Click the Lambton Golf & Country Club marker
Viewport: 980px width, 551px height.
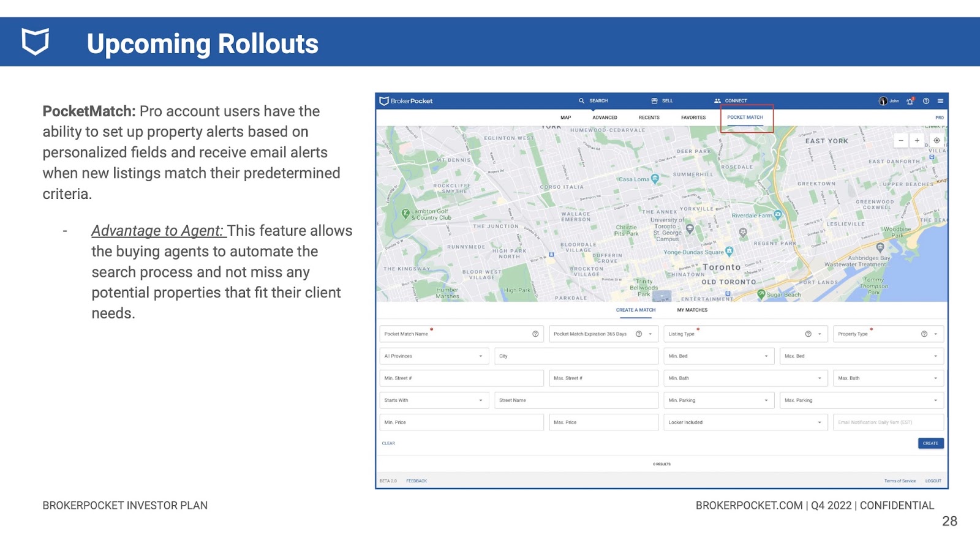[405, 214]
